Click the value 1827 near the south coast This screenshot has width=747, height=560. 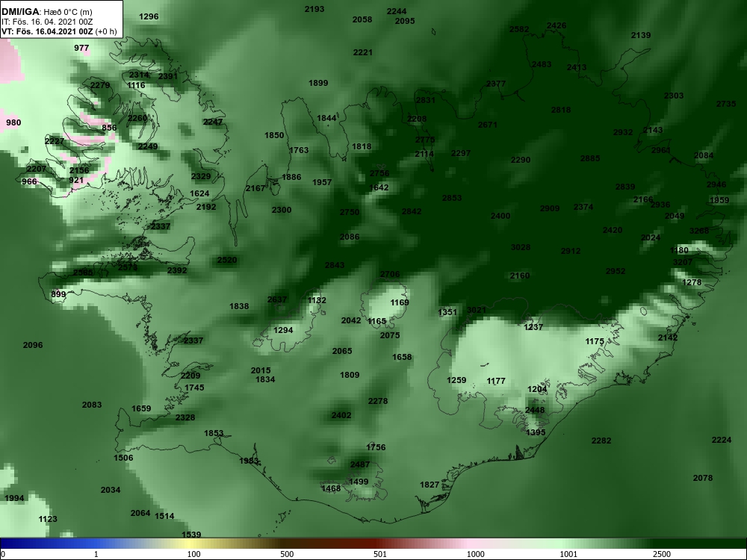click(430, 485)
